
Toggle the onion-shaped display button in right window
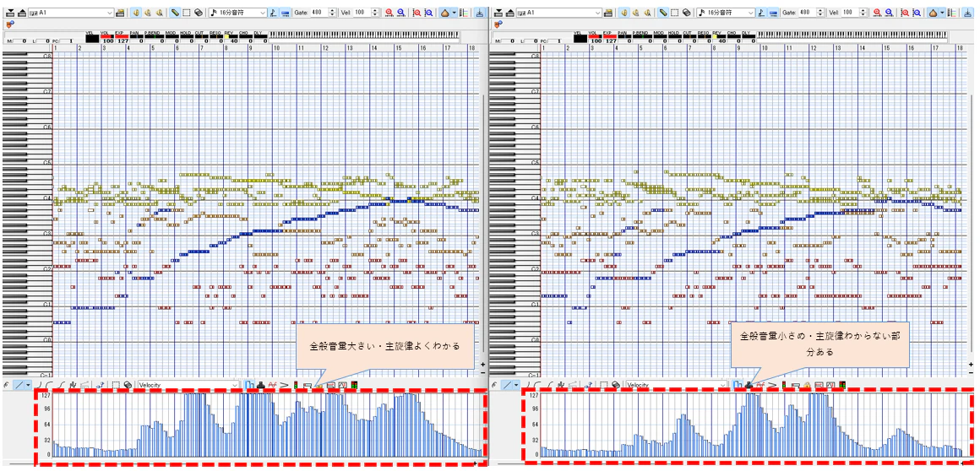(933, 13)
